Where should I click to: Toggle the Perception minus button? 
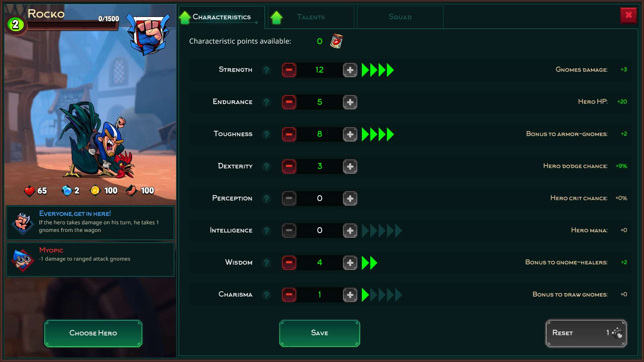tap(289, 198)
